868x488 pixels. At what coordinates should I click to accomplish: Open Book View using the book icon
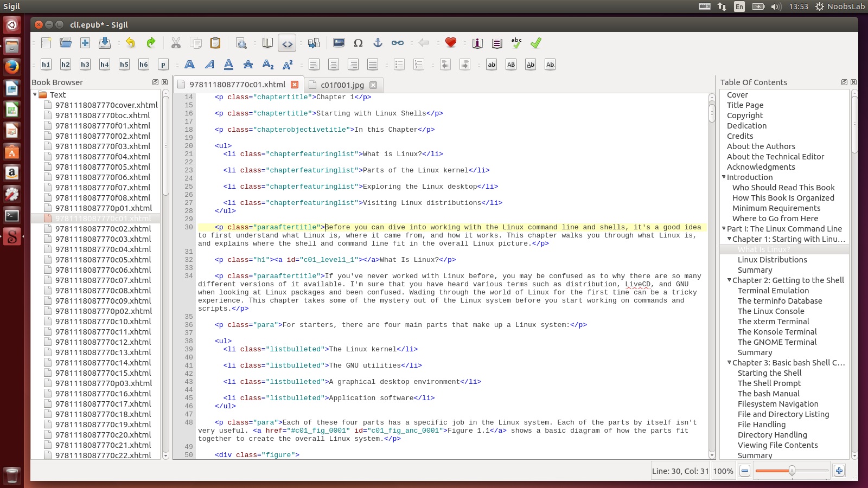(267, 43)
